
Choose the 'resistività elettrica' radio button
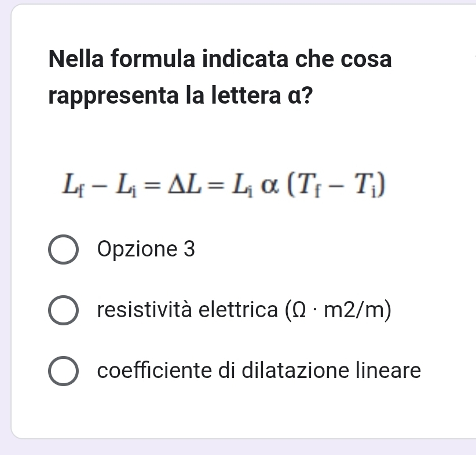[x=63, y=311]
